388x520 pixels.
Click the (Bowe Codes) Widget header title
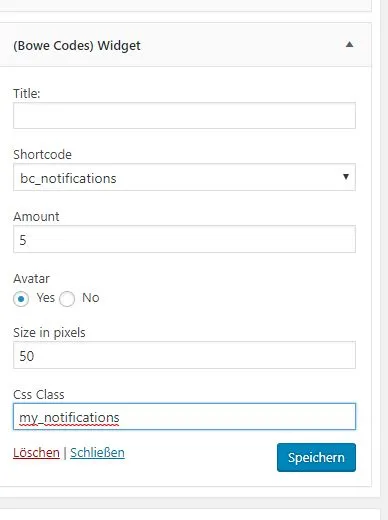tap(77, 46)
